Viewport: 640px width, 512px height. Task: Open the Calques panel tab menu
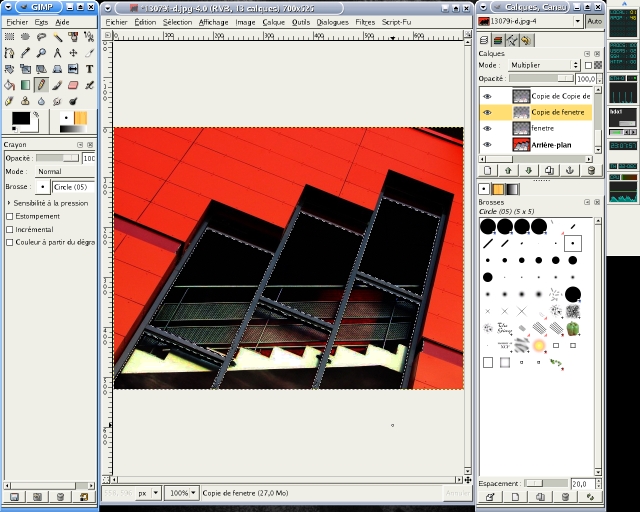[x=587, y=53]
